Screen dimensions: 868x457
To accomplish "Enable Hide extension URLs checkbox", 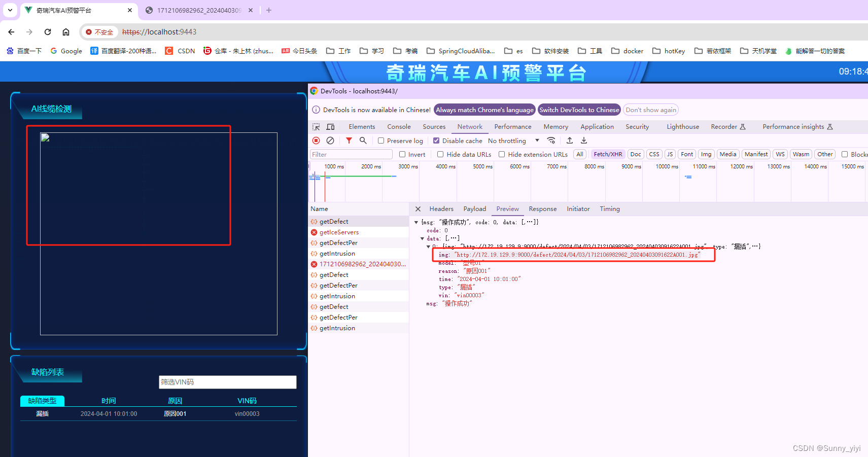I will (x=502, y=154).
